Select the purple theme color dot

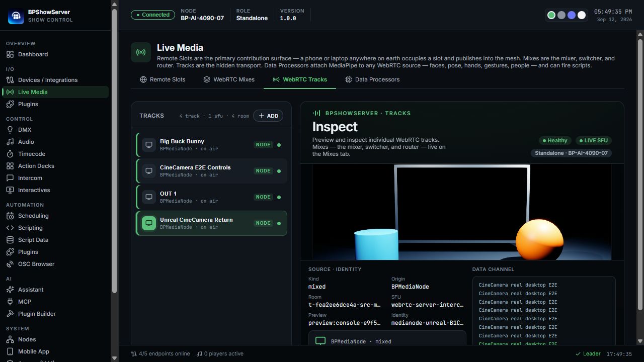click(x=572, y=15)
